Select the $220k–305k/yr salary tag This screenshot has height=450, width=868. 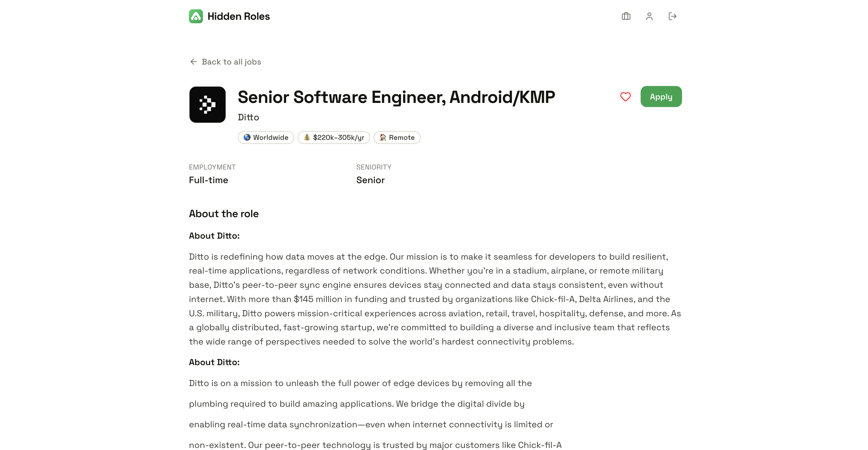pos(334,137)
